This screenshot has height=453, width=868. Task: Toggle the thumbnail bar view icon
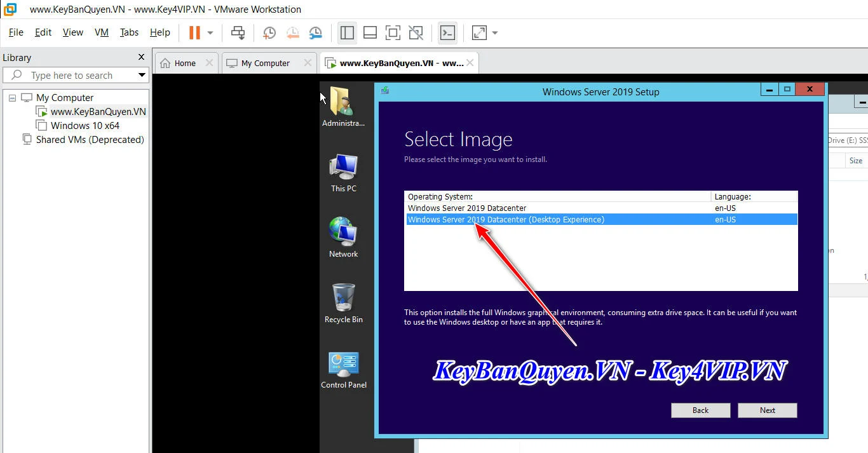click(370, 32)
